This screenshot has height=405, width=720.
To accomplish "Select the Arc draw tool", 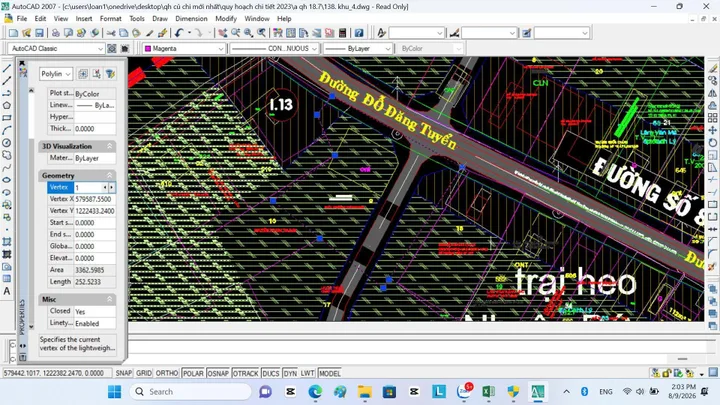I will click(6, 130).
